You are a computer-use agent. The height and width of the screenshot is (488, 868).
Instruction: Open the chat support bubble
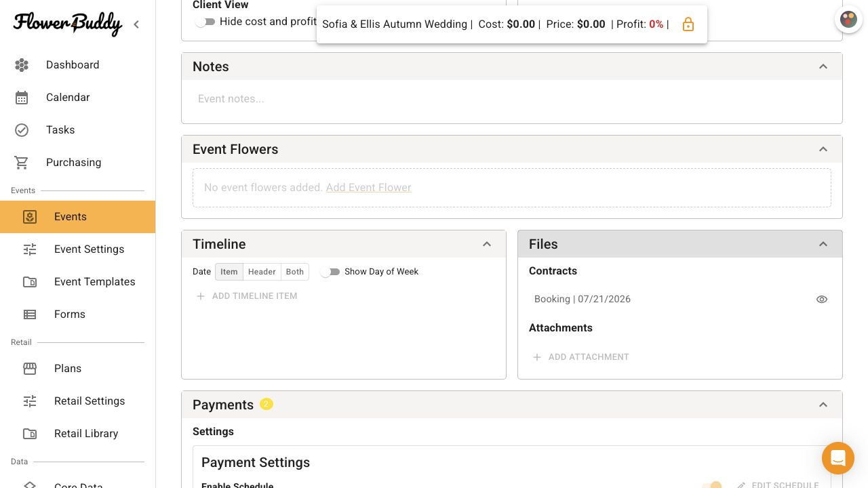pos(838,458)
